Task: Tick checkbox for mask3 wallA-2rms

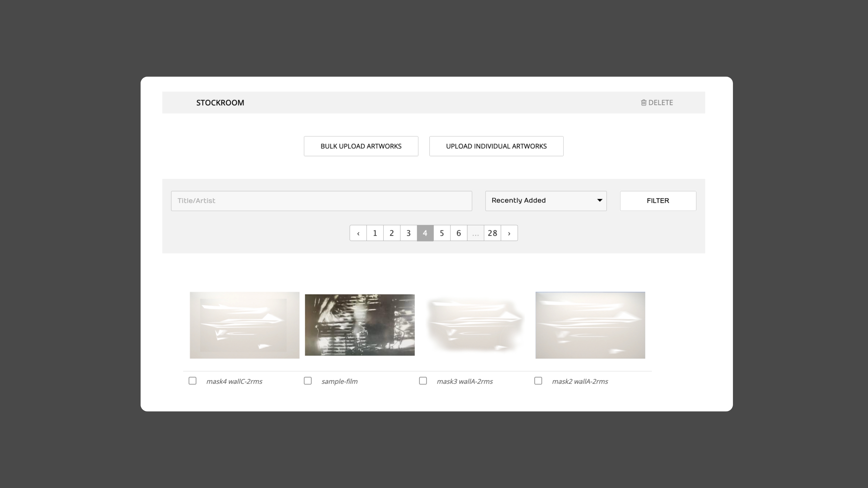Action: pos(423,381)
